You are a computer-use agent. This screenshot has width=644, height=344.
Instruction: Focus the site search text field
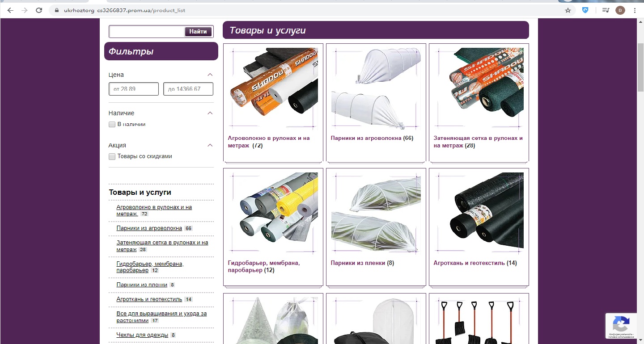pos(147,32)
